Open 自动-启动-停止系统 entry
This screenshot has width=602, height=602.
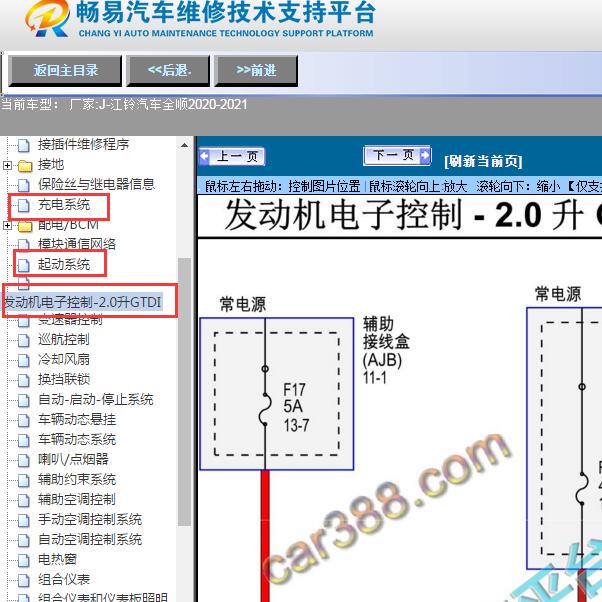pyautogui.click(x=96, y=399)
